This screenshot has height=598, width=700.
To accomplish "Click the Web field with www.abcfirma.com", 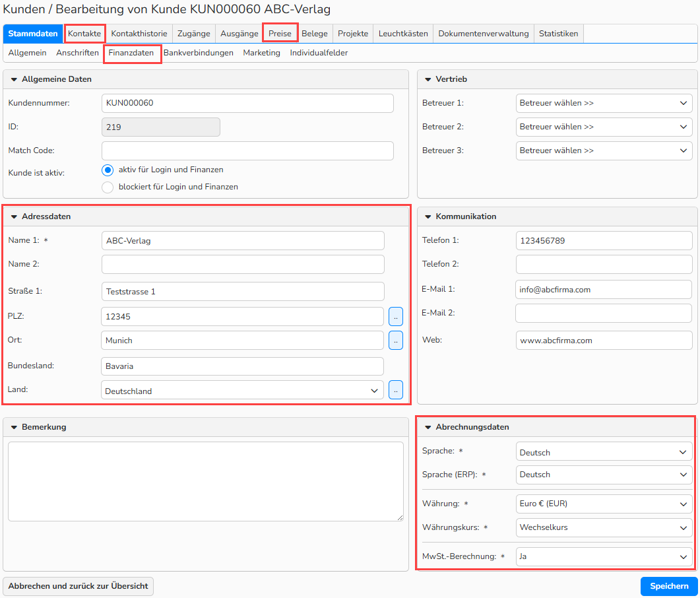I will click(604, 341).
